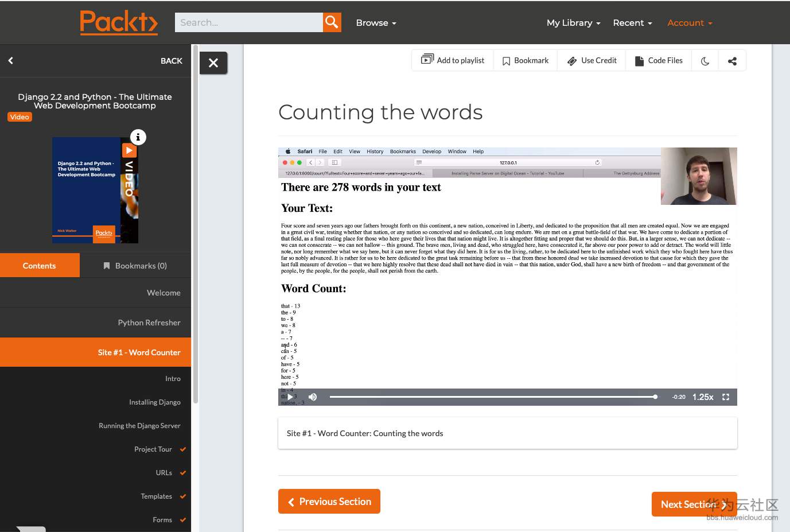790x532 pixels.
Task: Play the video
Action: tap(291, 397)
